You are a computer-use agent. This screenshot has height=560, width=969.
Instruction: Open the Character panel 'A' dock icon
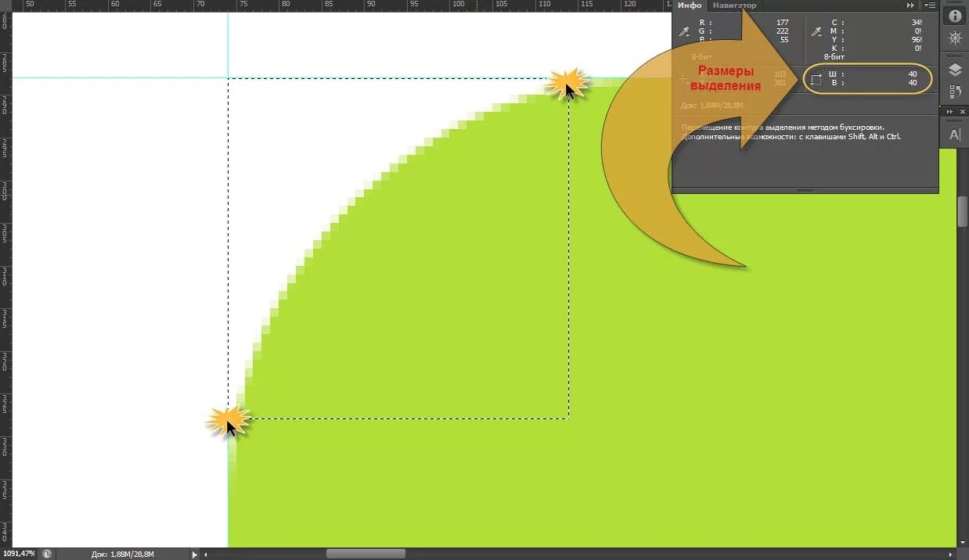tap(955, 135)
